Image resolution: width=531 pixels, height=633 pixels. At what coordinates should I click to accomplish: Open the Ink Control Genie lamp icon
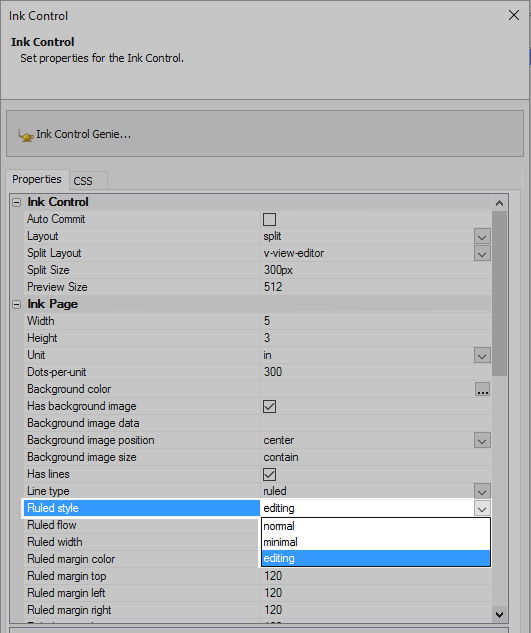[25, 135]
